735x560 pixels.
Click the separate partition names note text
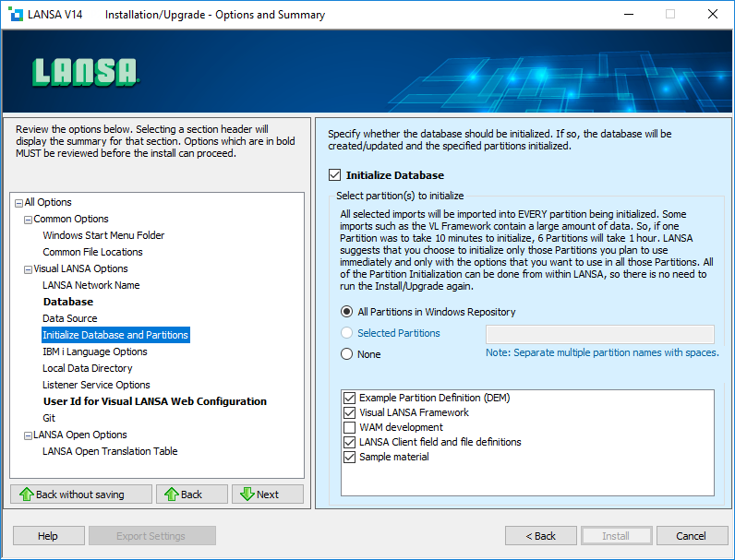coord(602,352)
